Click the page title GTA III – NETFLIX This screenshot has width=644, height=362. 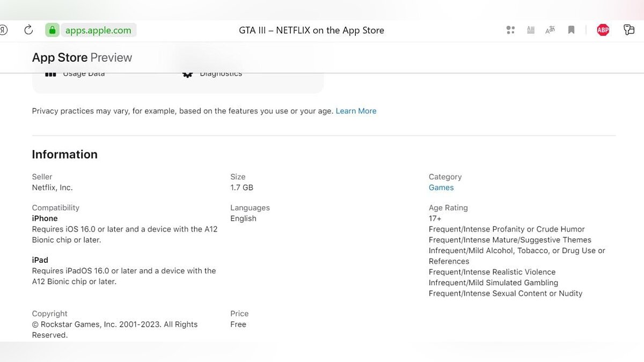[x=311, y=30]
